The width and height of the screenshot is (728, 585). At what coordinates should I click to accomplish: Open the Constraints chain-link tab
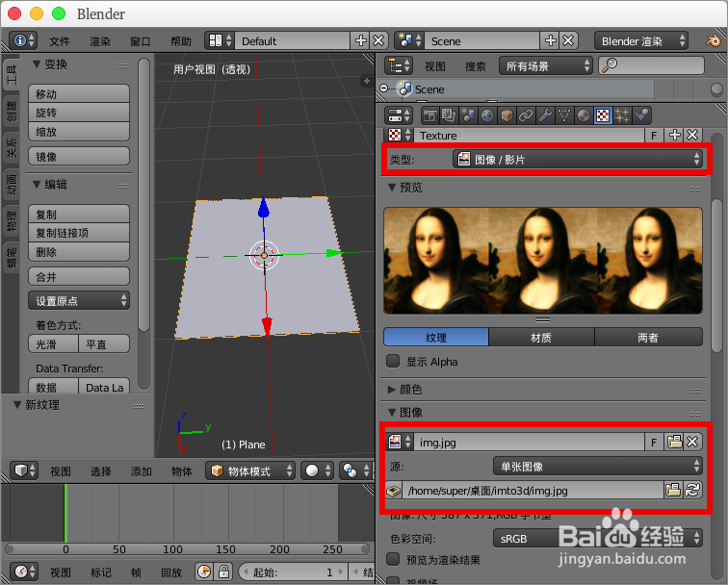(x=526, y=115)
